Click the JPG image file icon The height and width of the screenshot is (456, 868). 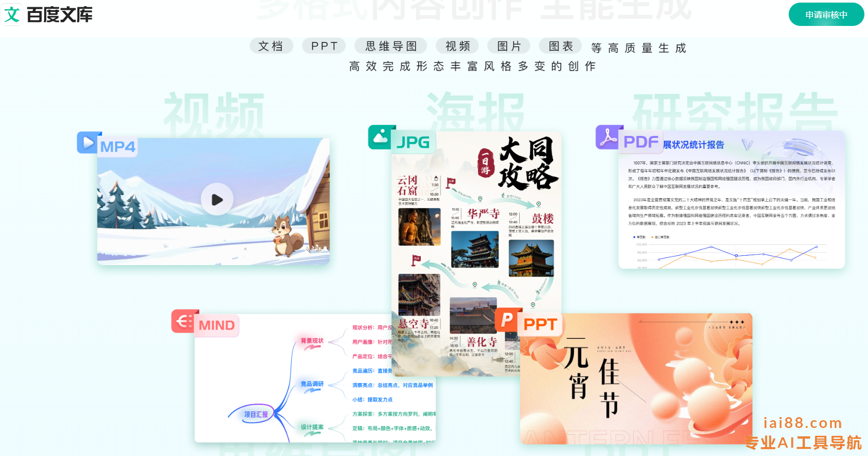click(380, 137)
